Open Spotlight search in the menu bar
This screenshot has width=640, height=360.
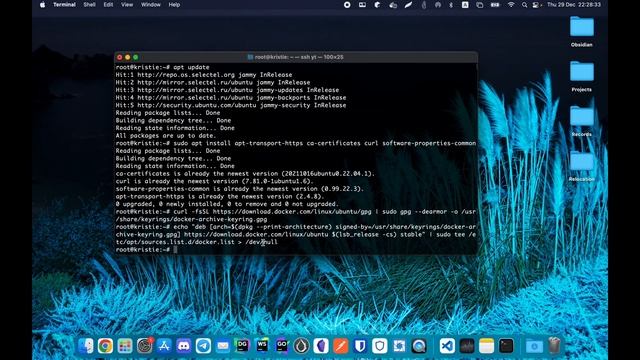click(x=524, y=5)
